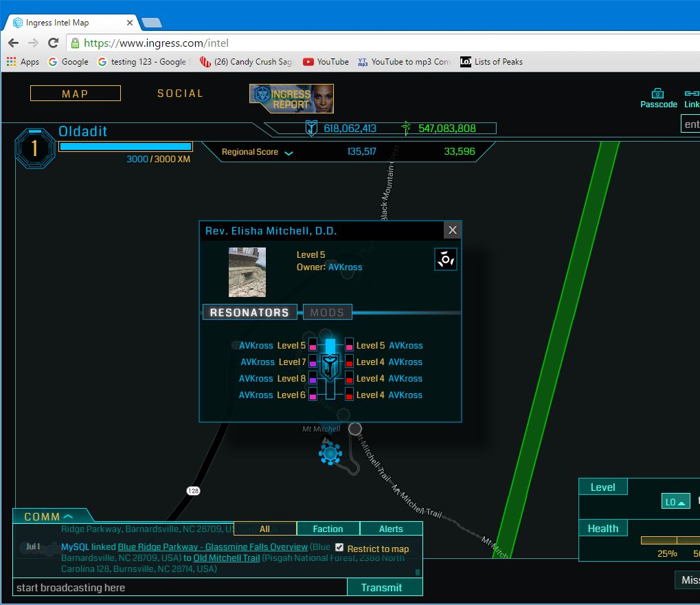
Task: Close the Rev. Elisha Mitchell portal popup
Action: [x=451, y=230]
